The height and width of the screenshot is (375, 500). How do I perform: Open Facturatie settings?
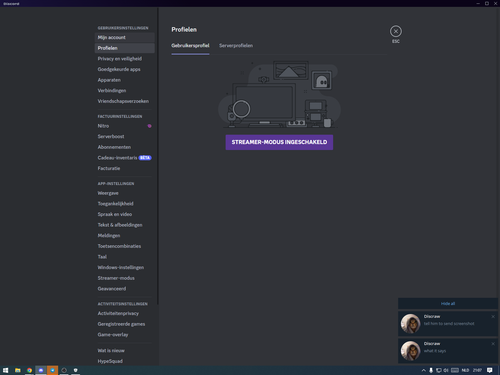coord(125,168)
